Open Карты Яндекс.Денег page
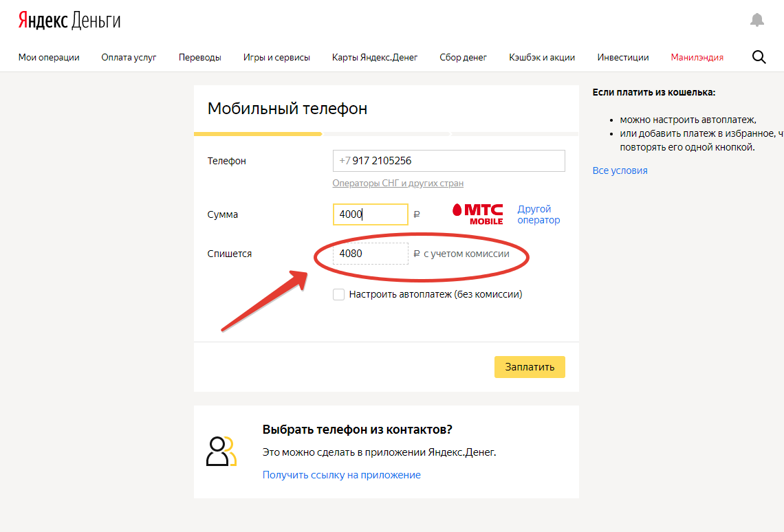The width and height of the screenshot is (784, 532). [375, 58]
